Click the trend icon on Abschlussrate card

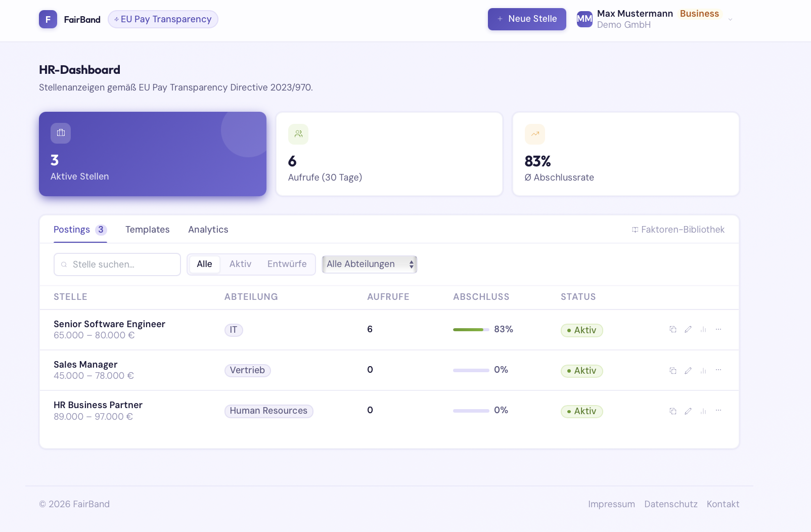(x=535, y=134)
